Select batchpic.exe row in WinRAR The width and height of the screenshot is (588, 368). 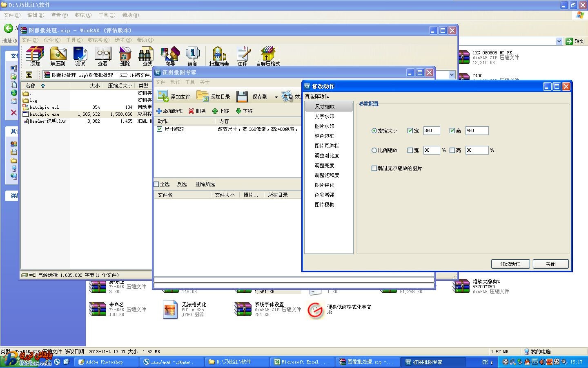tap(86, 114)
